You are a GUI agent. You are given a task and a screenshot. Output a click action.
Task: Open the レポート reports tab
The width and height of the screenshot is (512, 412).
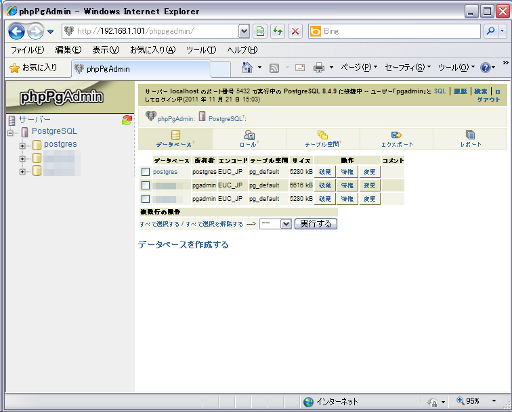[470, 139]
